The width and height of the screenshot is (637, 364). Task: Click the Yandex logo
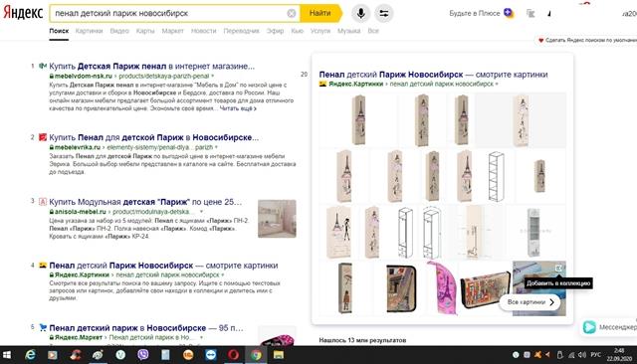pyautogui.click(x=23, y=13)
